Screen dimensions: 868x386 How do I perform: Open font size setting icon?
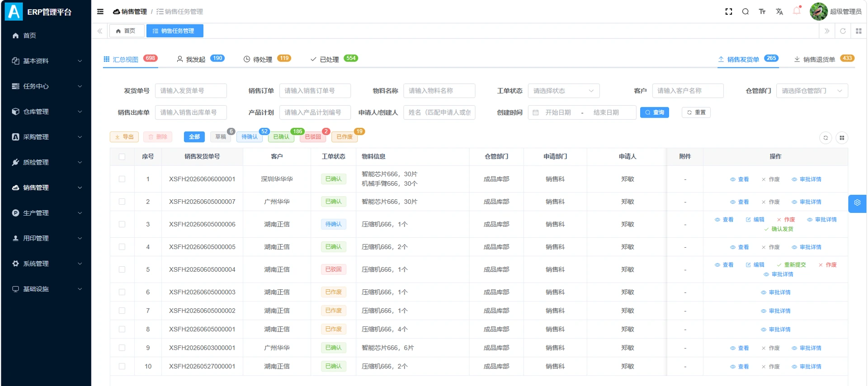click(762, 12)
